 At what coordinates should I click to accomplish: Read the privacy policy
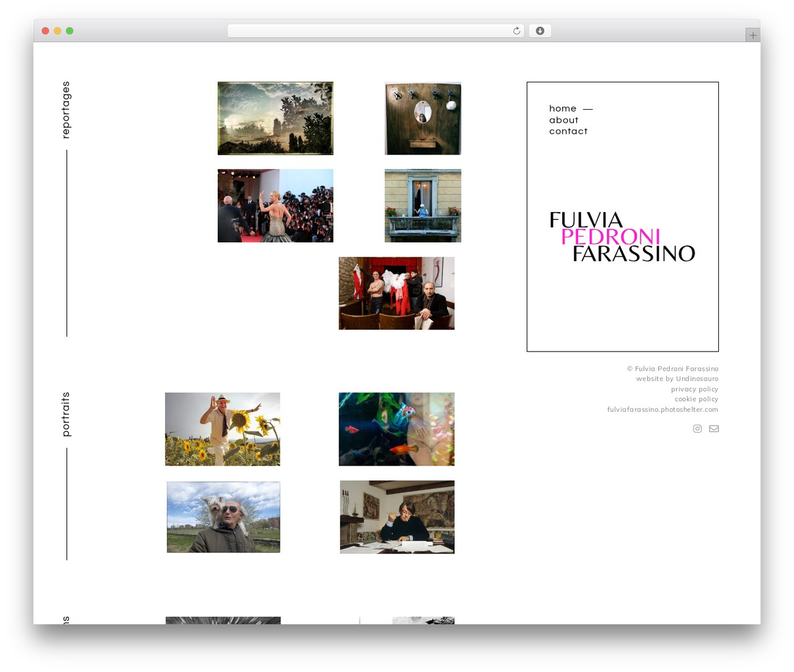[x=695, y=389]
